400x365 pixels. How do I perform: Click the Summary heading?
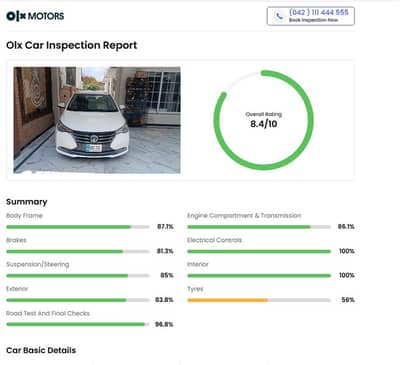click(x=27, y=202)
